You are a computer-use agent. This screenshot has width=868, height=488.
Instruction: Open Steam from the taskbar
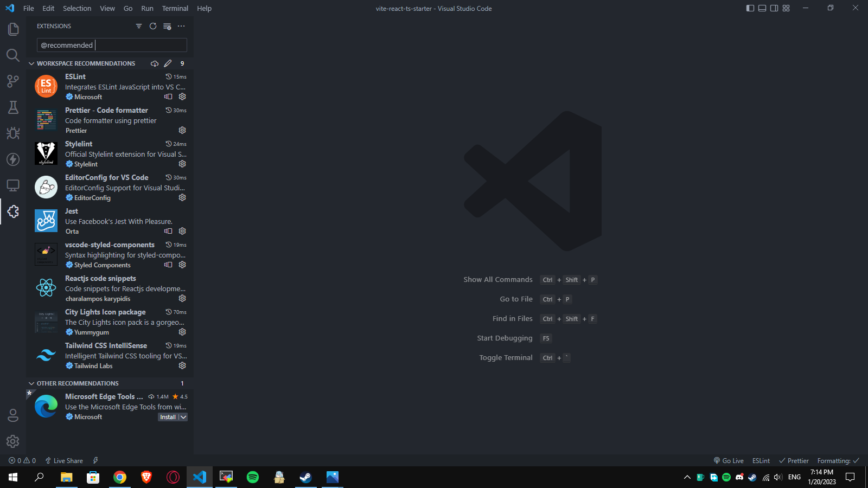[x=306, y=477]
